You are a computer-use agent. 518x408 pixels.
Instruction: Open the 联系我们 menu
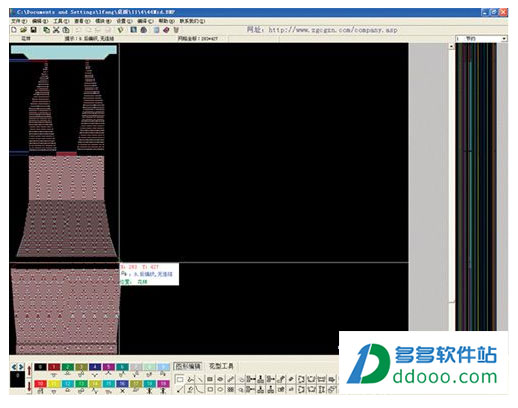(192, 21)
